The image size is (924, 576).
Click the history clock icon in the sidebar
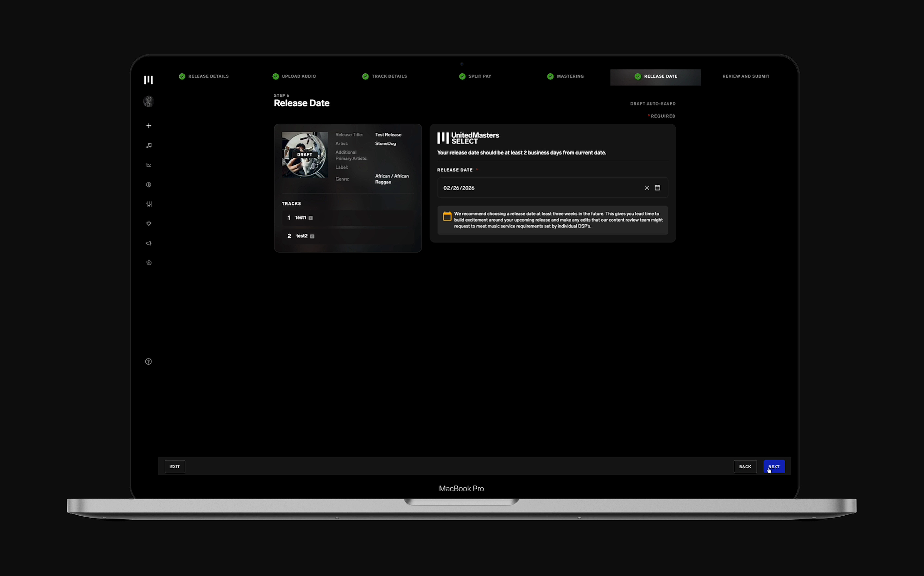point(149,263)
